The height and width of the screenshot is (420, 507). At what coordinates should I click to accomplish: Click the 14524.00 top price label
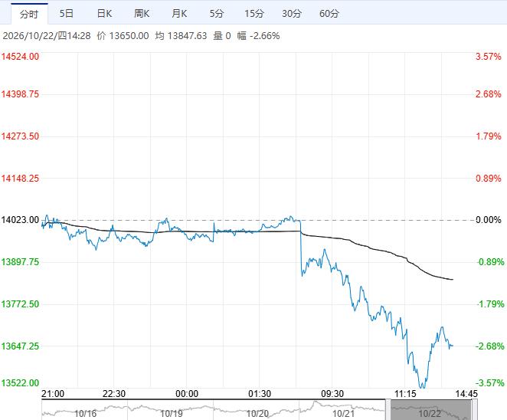(x=20, y=57)
